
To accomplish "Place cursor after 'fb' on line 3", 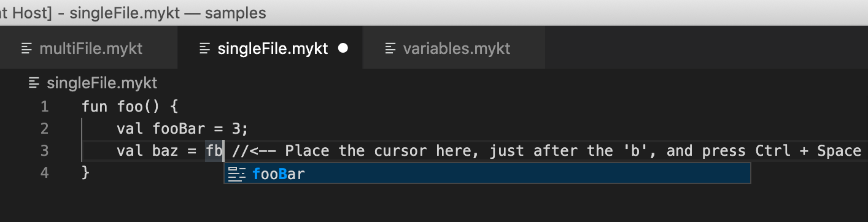I will (x=223, y=151).
